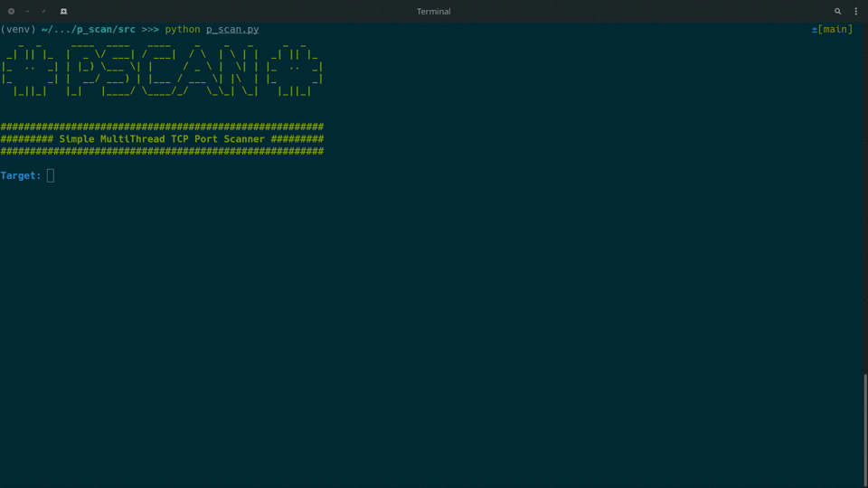Viewport: 868px width, 488px height.
Task: Click the 'p_scan.py' filename in command
Action: (232, 29)
